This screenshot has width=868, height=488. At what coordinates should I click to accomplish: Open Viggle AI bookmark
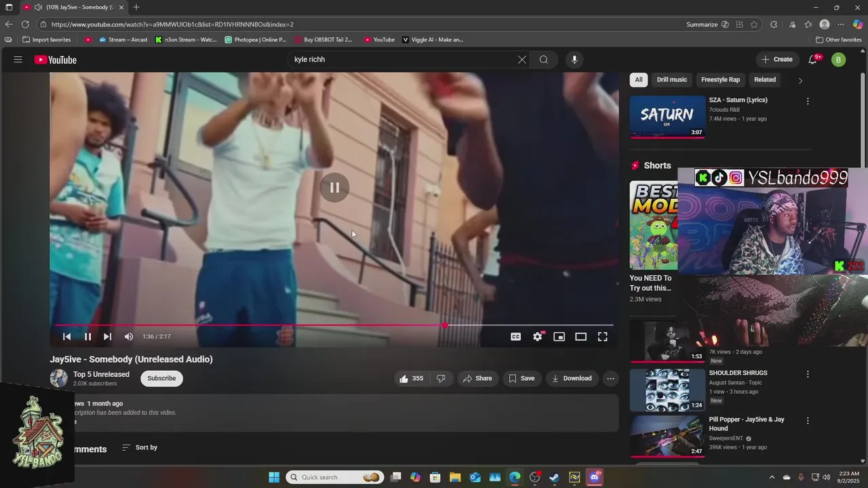(433, 40)
